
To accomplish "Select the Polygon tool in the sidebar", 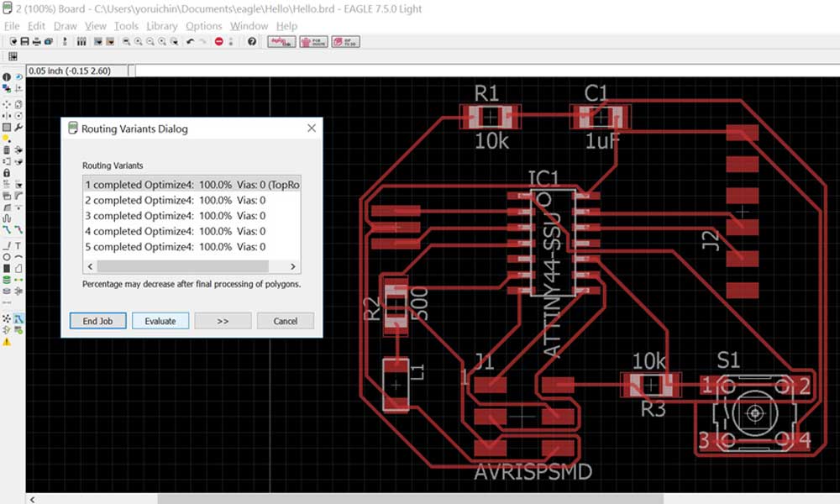I will click(x=18, y=268).
